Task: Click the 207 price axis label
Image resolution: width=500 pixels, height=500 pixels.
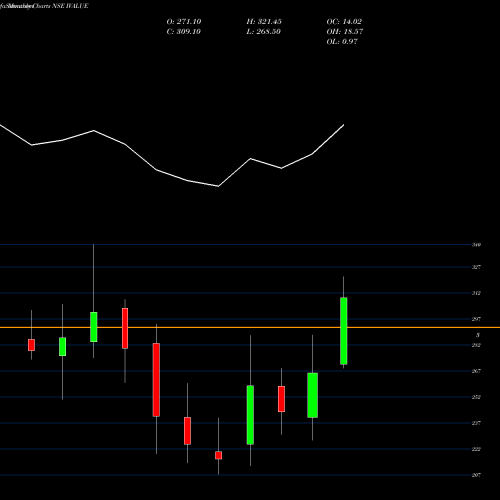Action: [x=476, y=475]
